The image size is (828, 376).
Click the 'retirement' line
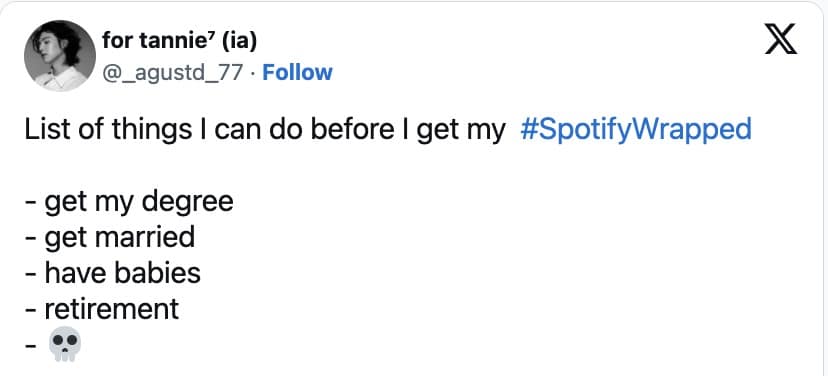click(102, 309)
